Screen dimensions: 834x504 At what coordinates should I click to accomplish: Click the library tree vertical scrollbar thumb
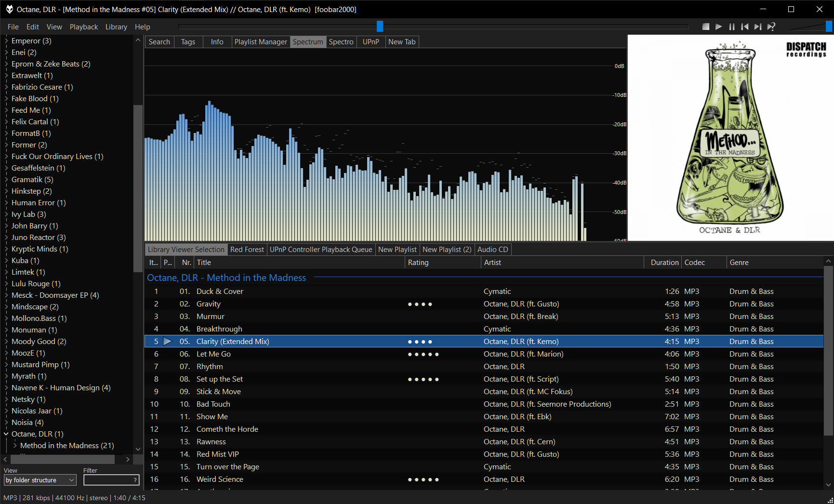pos(138,188)
